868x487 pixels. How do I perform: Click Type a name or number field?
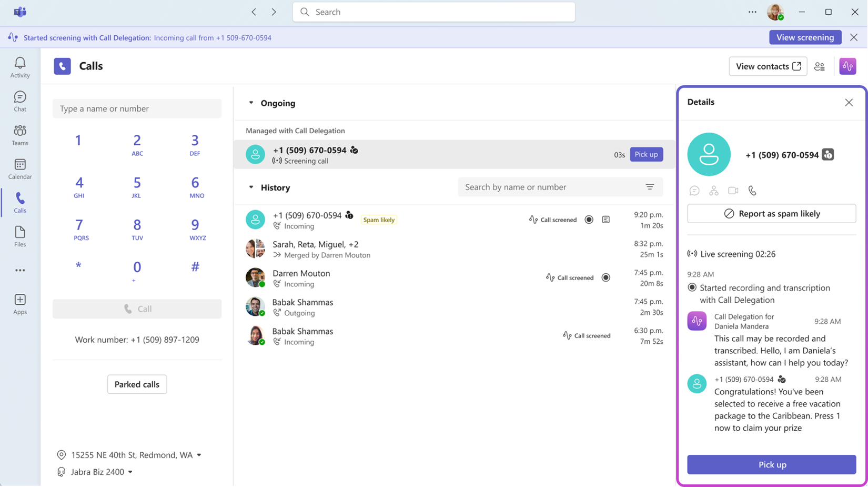[x=137, y=108]
